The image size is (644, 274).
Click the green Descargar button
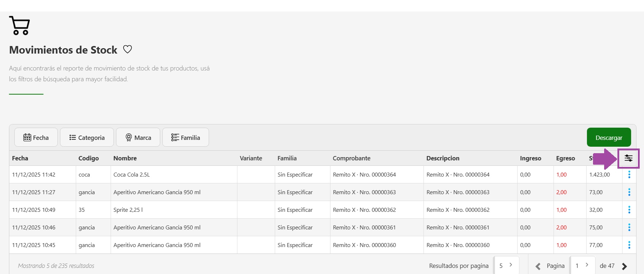608,138
